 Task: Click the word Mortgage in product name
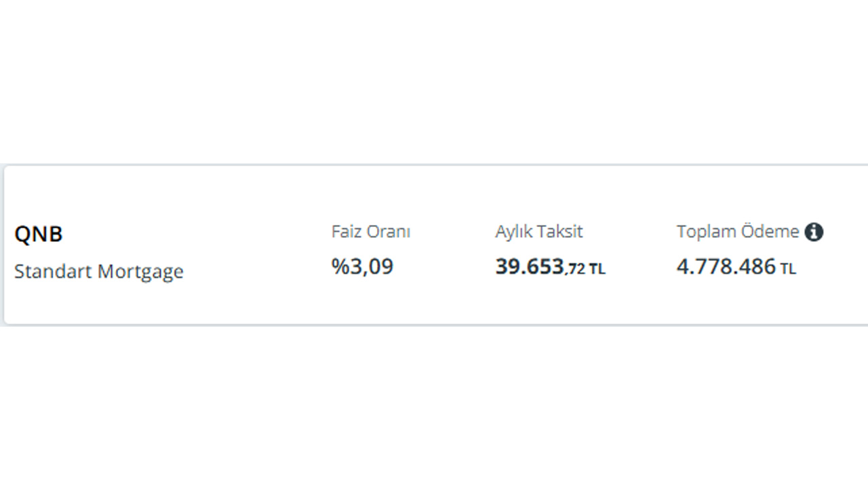tap(140, 272)
